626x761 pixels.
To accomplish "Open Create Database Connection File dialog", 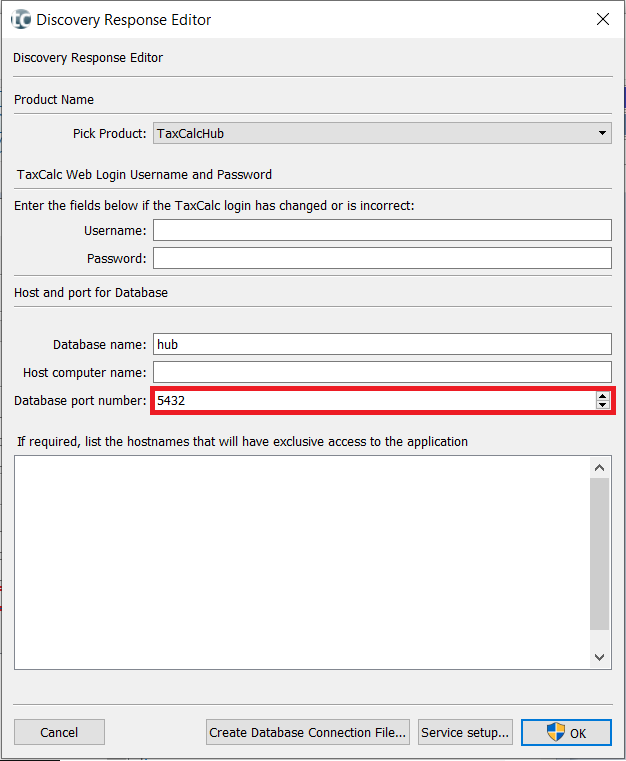I will 308,732.
